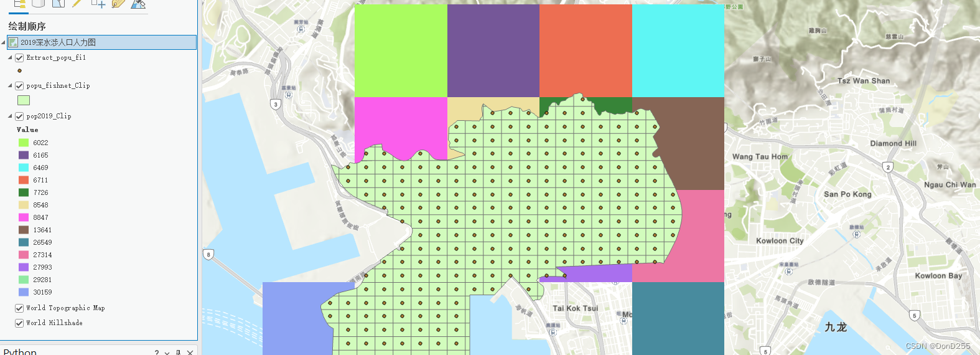980x355 pixels.
Task: Click color swatch for value 6469
Action: 24,168
